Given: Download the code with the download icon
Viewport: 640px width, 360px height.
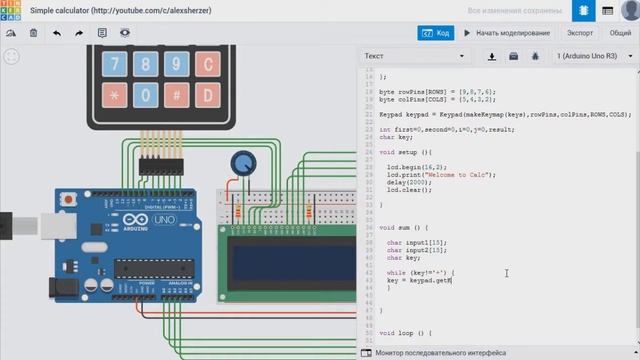Looking at the screenshot, I should tap(492, 56).
